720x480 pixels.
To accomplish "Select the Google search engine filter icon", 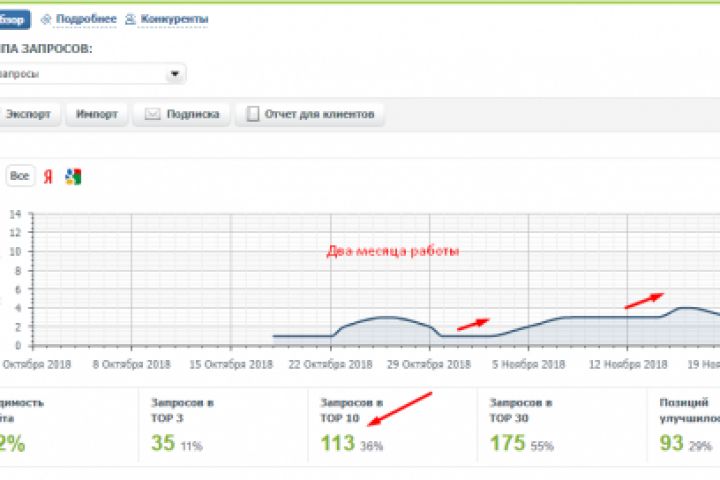I will pos(73,177).
